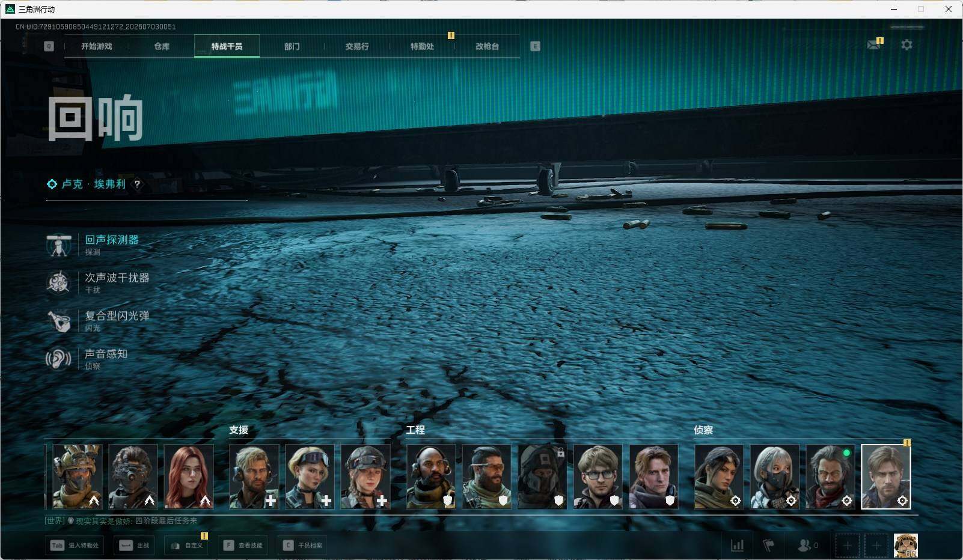This screenshot has width=963, height=560.
Task: Pick the bearded blond support operator with headset
Action: [254, 477]
